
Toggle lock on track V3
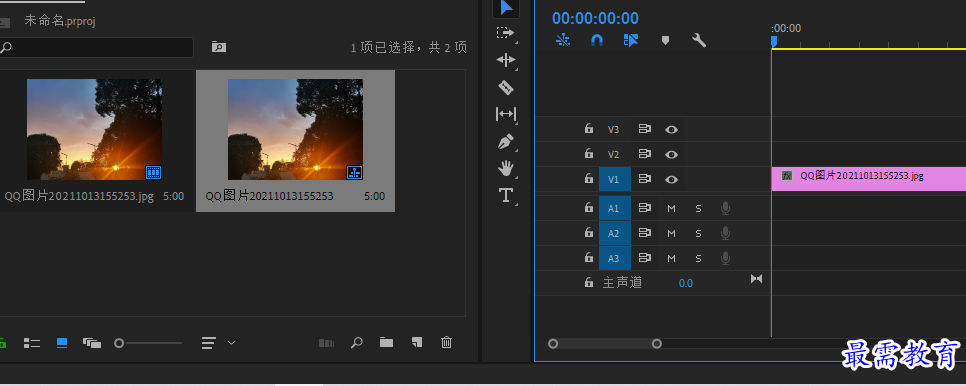click(x=589, y=129)
